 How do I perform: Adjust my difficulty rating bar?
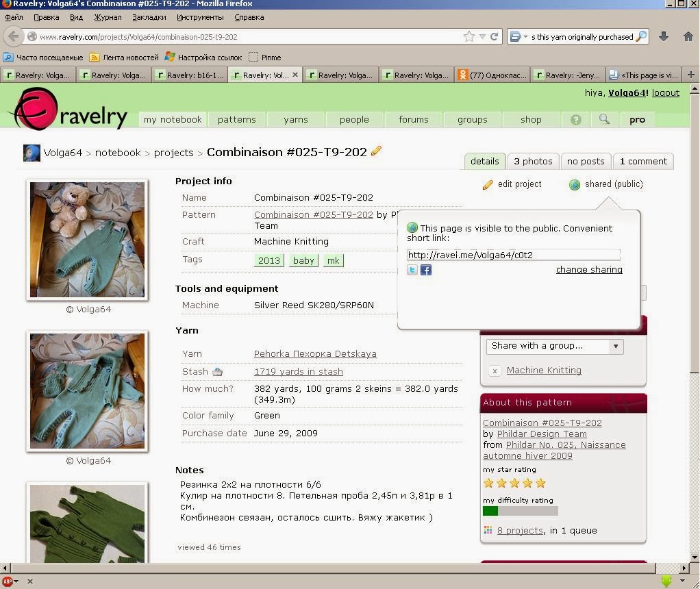coord(520,511)
